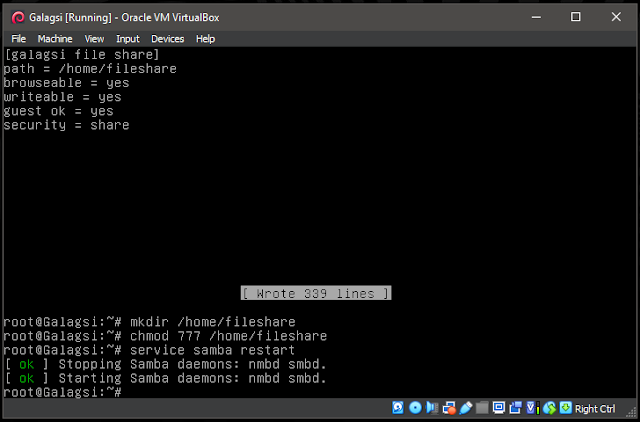Click the 'Stopping Samba daemons' output line

(165, 364)
